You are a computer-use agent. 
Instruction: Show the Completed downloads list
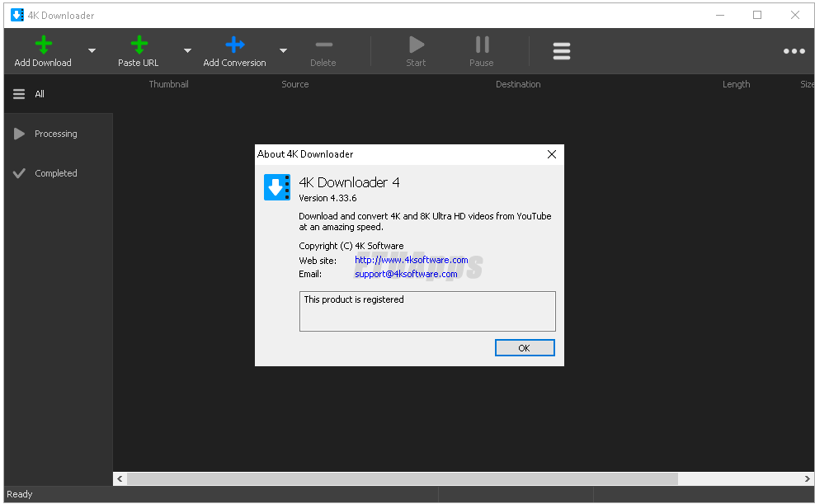click(59, 173)
